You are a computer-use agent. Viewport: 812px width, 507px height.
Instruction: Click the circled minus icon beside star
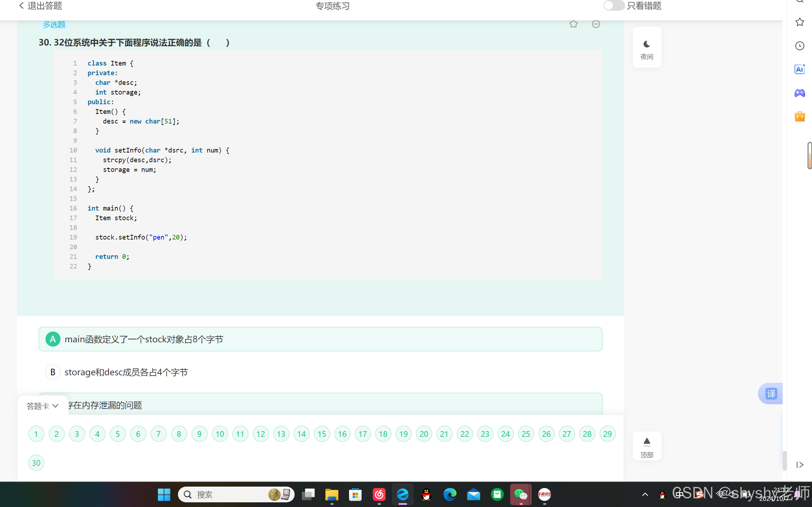click(596, 24)
